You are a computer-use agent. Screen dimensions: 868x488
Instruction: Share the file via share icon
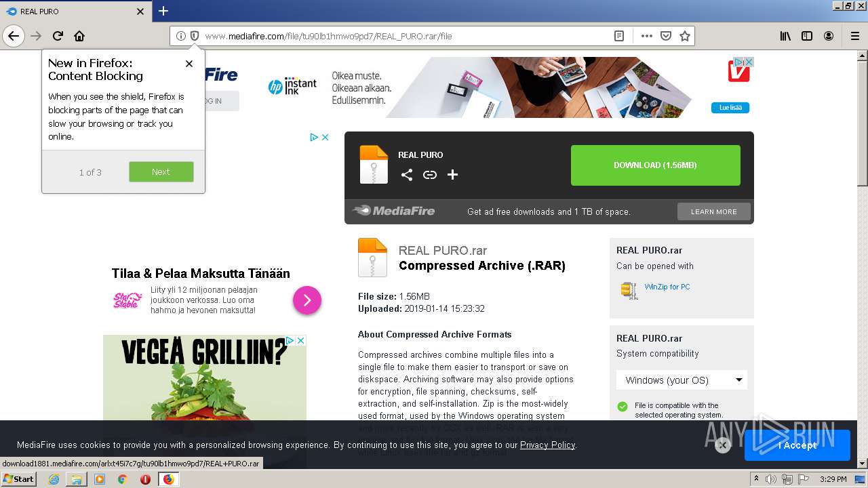407,175
